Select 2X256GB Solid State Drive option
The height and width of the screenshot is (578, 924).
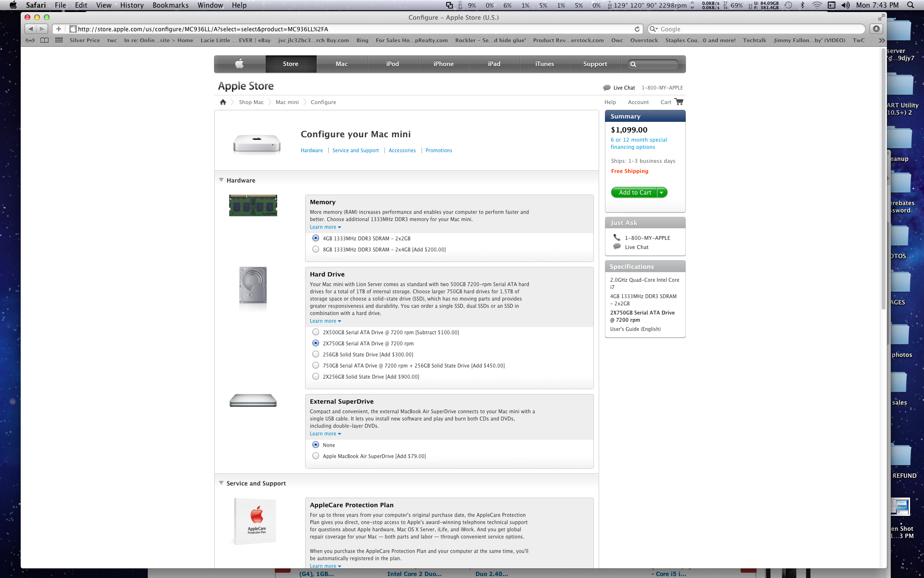pos(316,376)
